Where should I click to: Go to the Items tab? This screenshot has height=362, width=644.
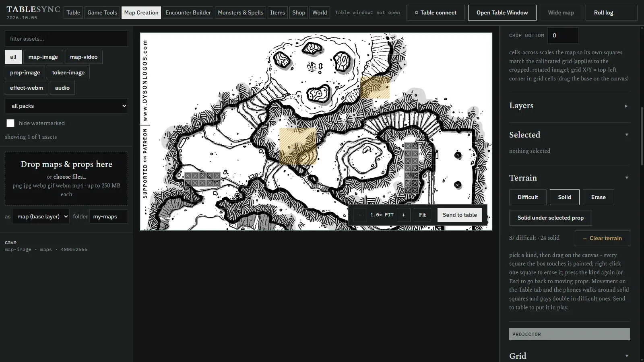tap(278, 12)
